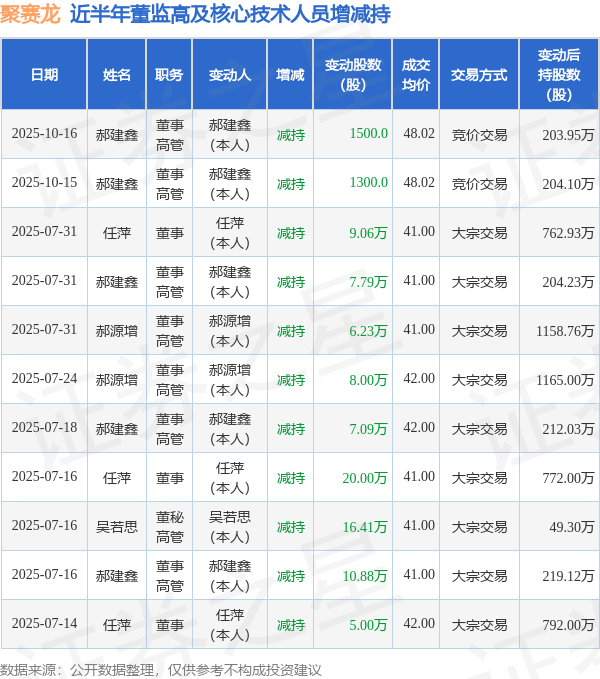Screen dimensions: 600x679
Task: Click the 20.00万 share change value
Action: pos(365,478)
